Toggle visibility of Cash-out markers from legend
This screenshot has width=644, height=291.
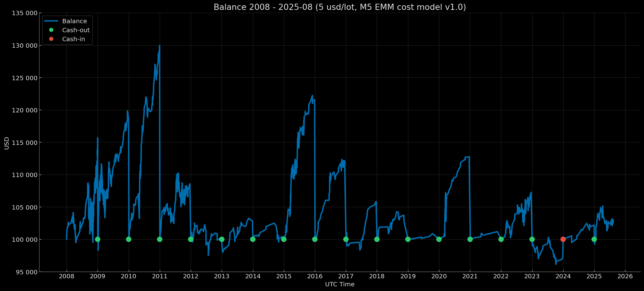coord(76,30)
